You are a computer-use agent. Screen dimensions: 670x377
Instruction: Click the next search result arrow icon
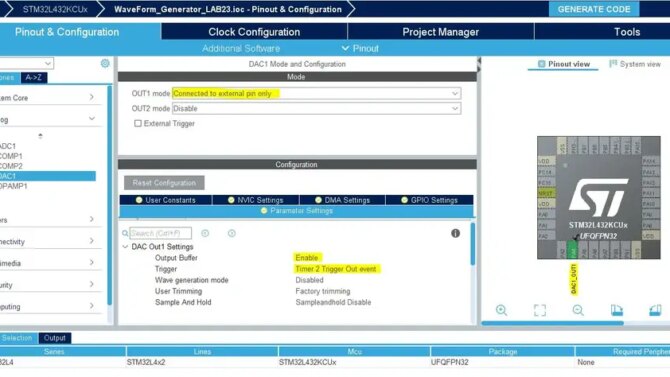(x=232, y=233)
